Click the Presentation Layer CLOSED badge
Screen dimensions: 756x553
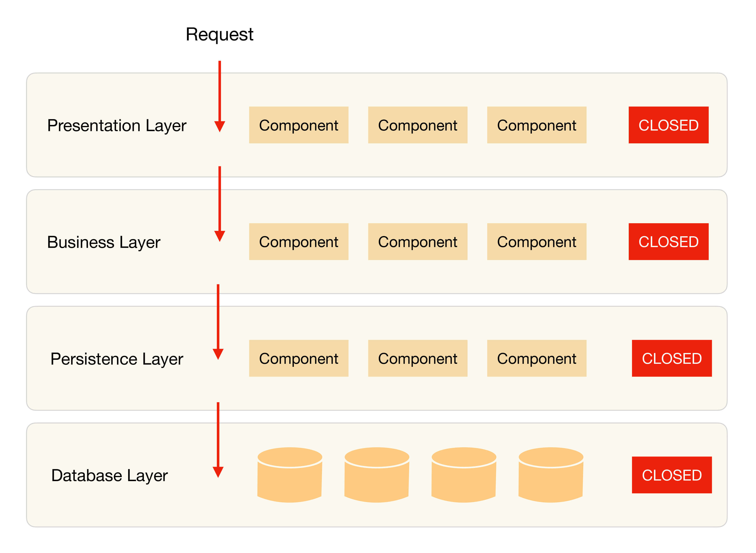coord(668,125)
